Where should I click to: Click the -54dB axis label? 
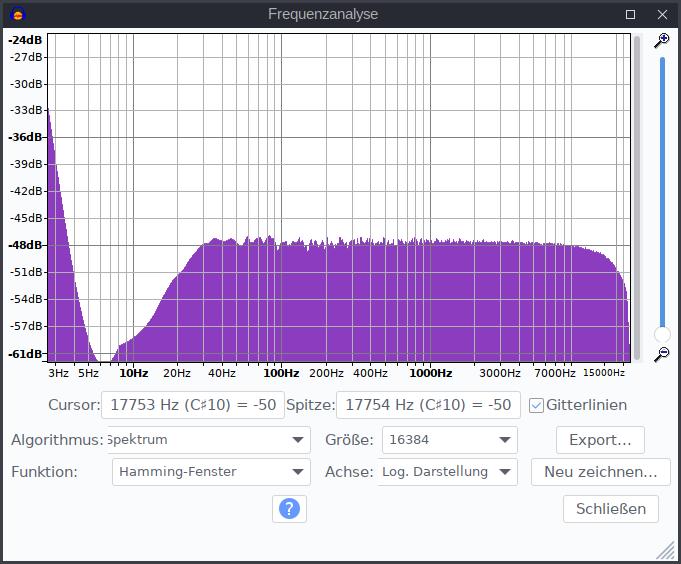[26, 299]
